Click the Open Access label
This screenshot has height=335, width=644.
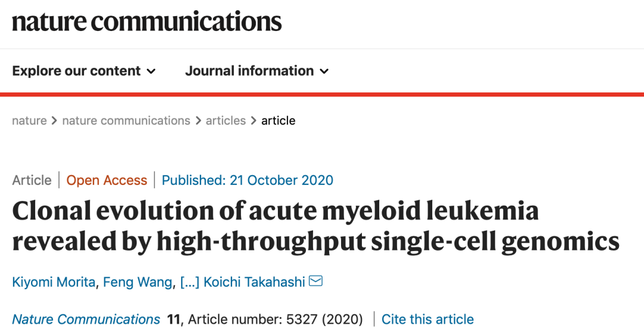point(107,180)
